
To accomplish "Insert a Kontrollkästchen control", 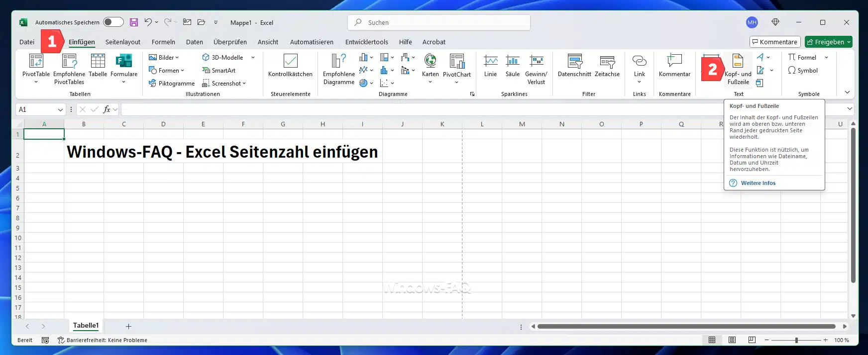I will click(x=290, y=62).
